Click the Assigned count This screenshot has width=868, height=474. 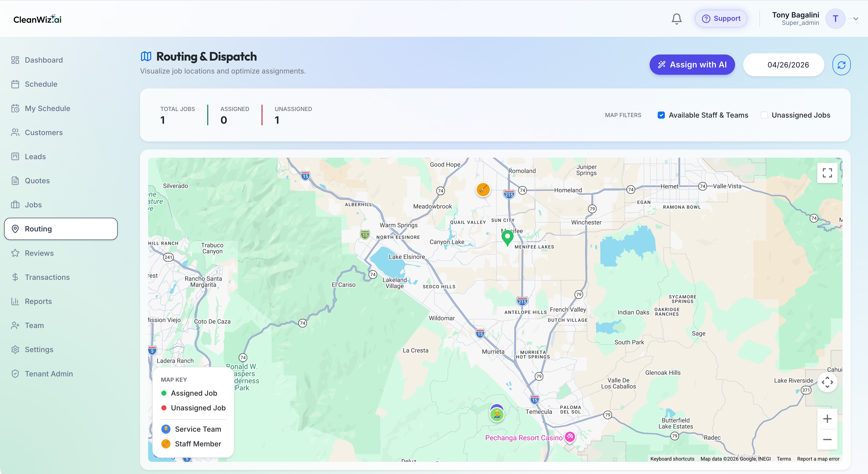(224, 120)
